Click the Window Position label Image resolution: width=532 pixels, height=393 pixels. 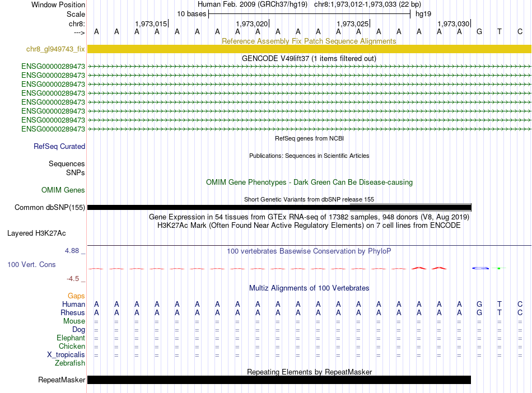[x=58, y=4]
